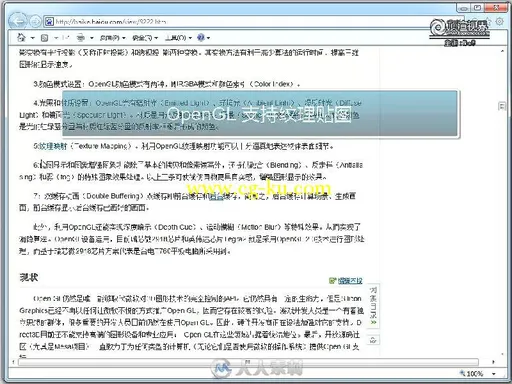This screenshot has height=384, width=512.
Task: Open the blue hyperlink in item 7 Double Buffering
Action: click(216, 197)
